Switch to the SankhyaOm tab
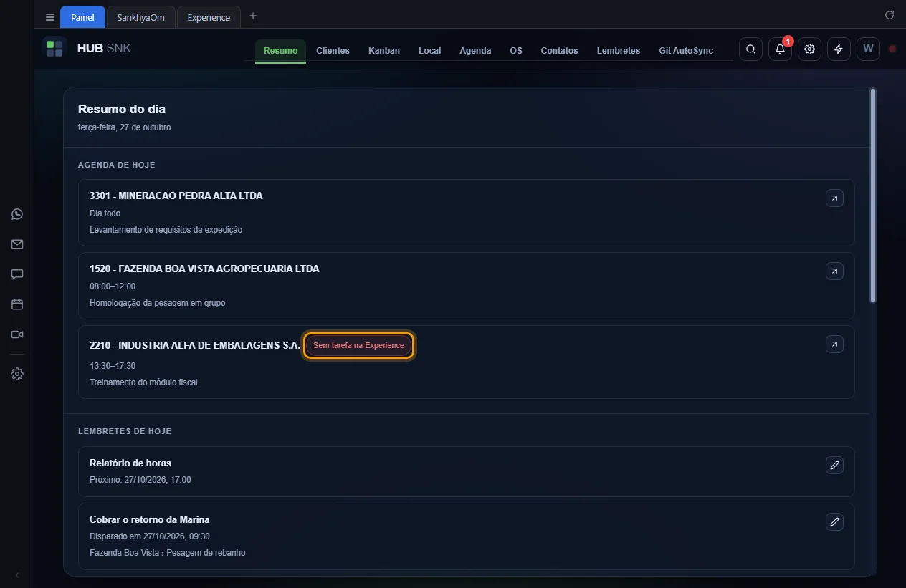 (x=140, y=17)
